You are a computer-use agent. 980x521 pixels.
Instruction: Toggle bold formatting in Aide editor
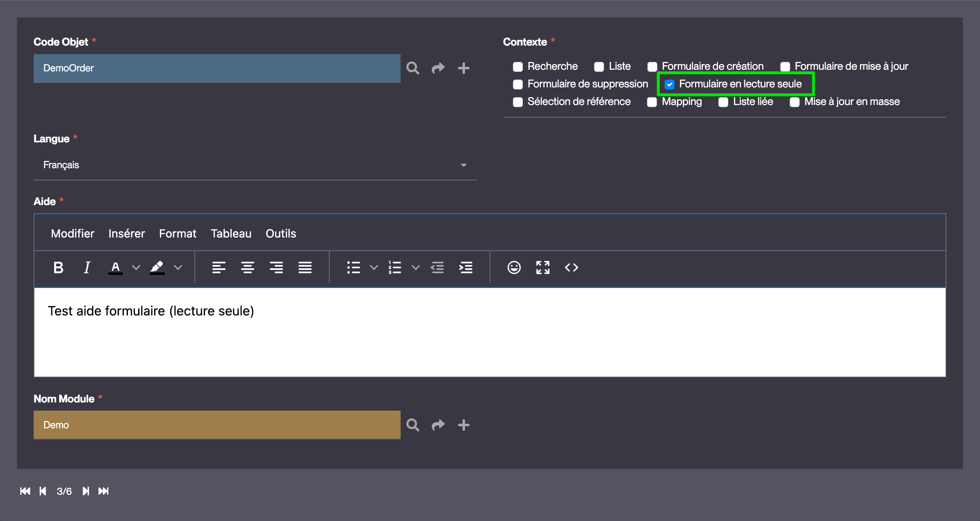(x=58, y=267)
